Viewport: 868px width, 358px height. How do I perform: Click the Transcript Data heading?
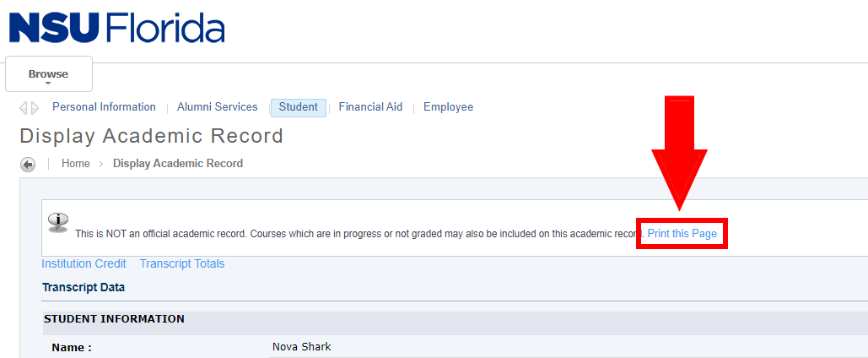[84, 288]
